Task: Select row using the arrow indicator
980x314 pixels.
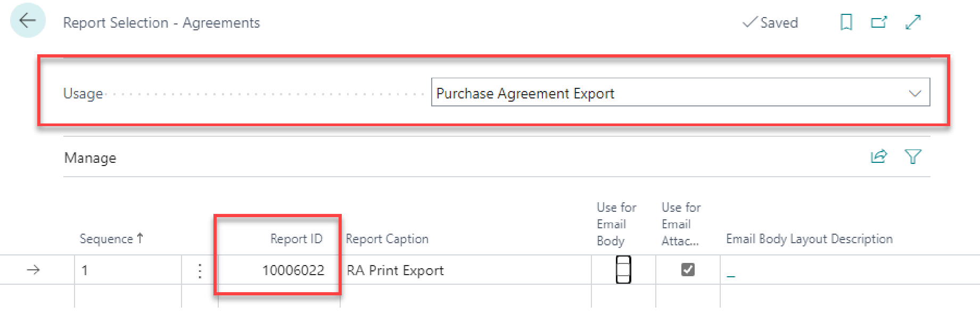Action: tap(33, 270)
